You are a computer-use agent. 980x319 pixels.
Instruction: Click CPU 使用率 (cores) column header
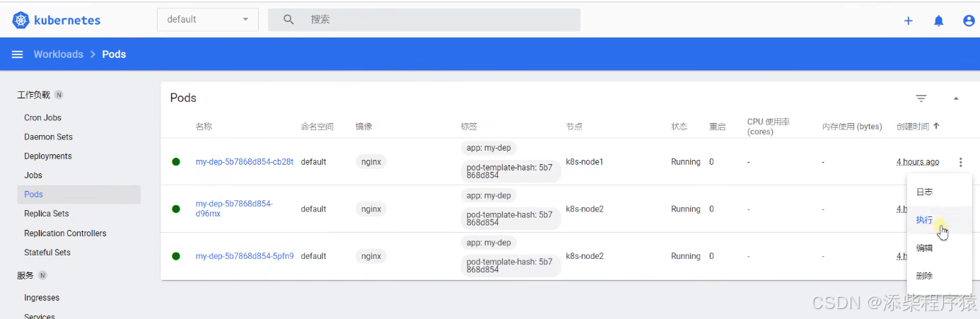click(769, 127)
